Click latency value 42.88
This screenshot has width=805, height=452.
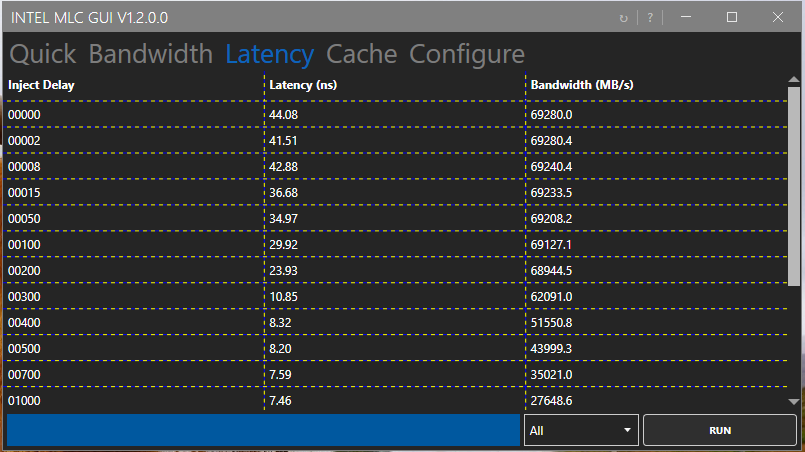click(283, 167)
